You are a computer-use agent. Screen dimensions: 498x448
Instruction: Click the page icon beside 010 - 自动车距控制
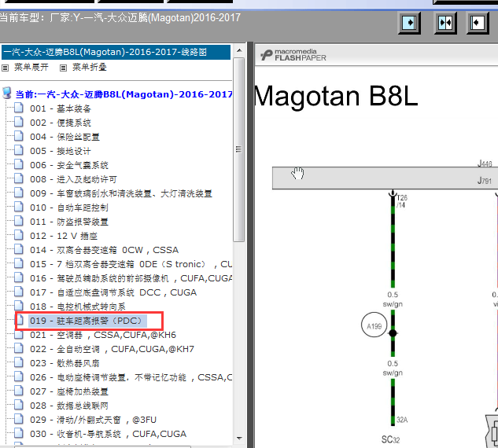coord(19,207)
